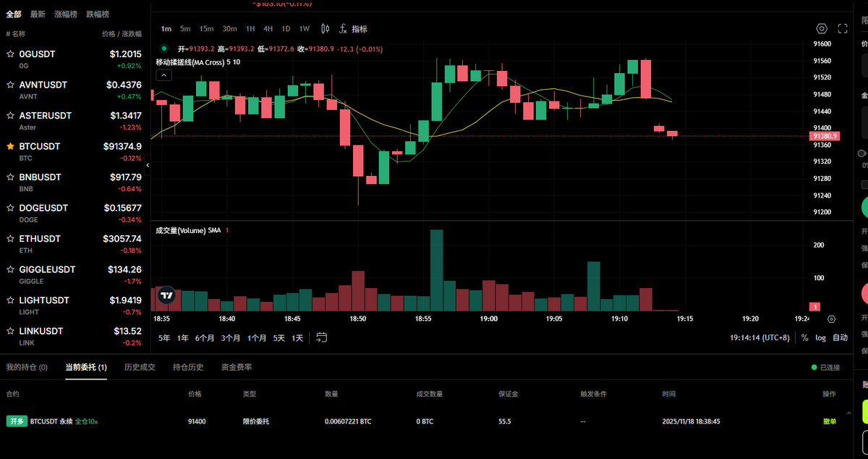
Task: Switch to the 历史成交 tab
Action: point(139,367)
